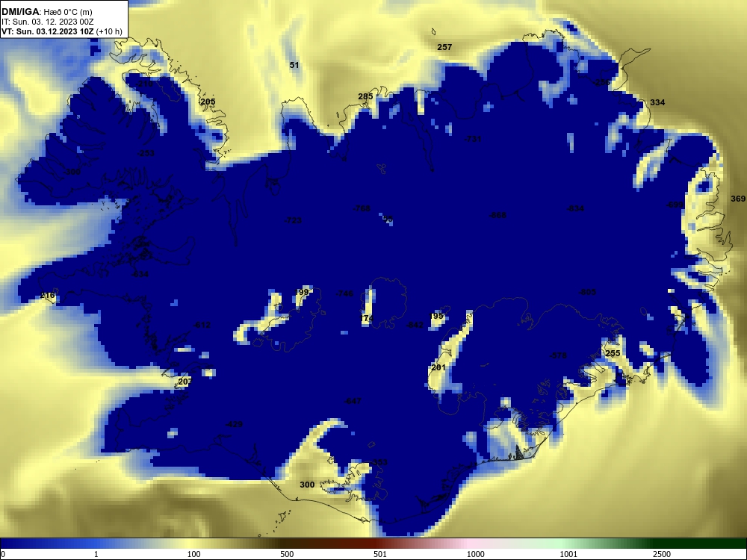Click the map value -834
The image size is (747, 560).
(575, 208)
